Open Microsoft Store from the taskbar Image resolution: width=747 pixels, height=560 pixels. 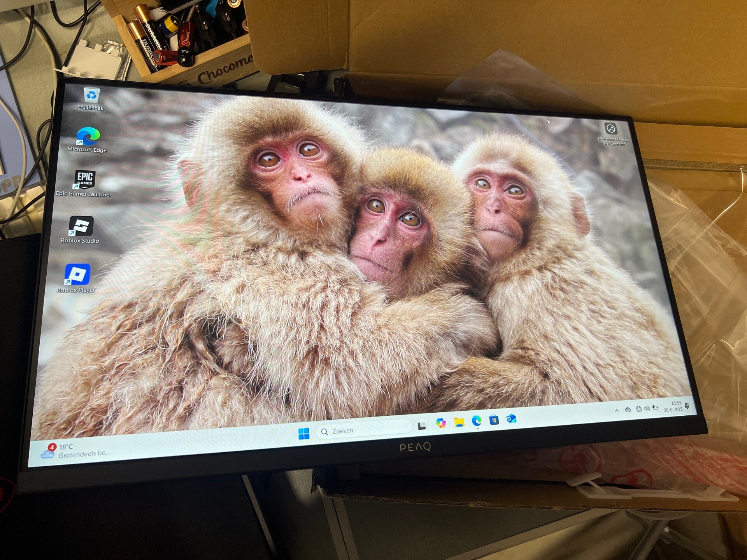click(x=494, y=420)
